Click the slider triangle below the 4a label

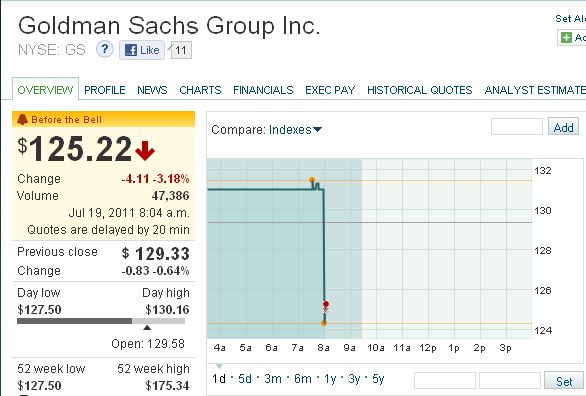pyautogui.click(x=219, y=366)
